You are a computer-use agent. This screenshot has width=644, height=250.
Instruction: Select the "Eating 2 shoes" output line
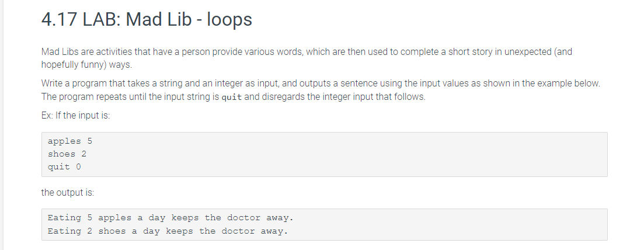point(168,231)
